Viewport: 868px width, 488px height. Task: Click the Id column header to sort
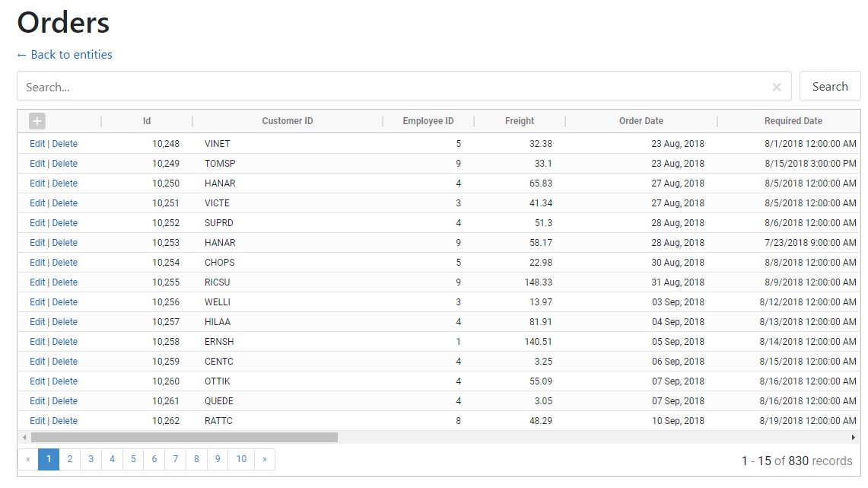pos(147,120)
